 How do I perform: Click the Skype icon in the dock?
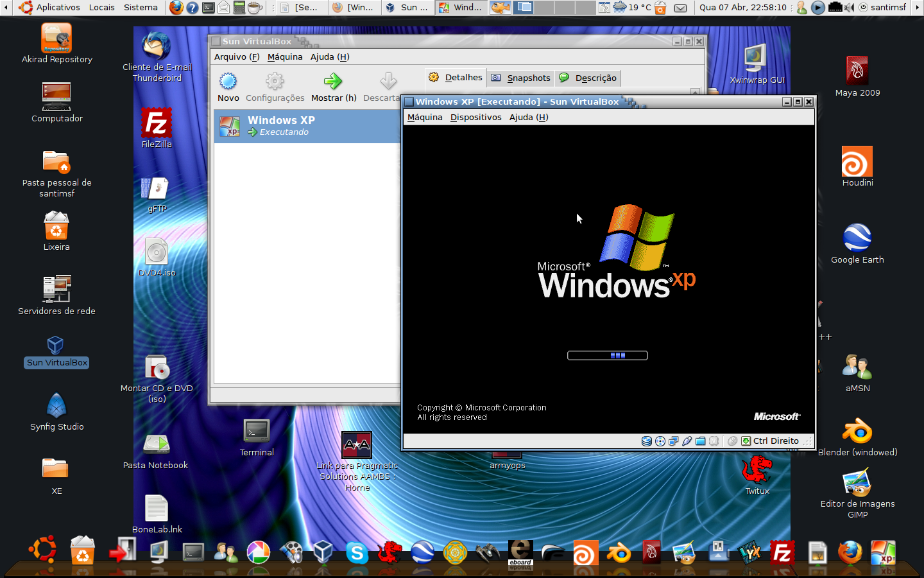tap(357, 553)
